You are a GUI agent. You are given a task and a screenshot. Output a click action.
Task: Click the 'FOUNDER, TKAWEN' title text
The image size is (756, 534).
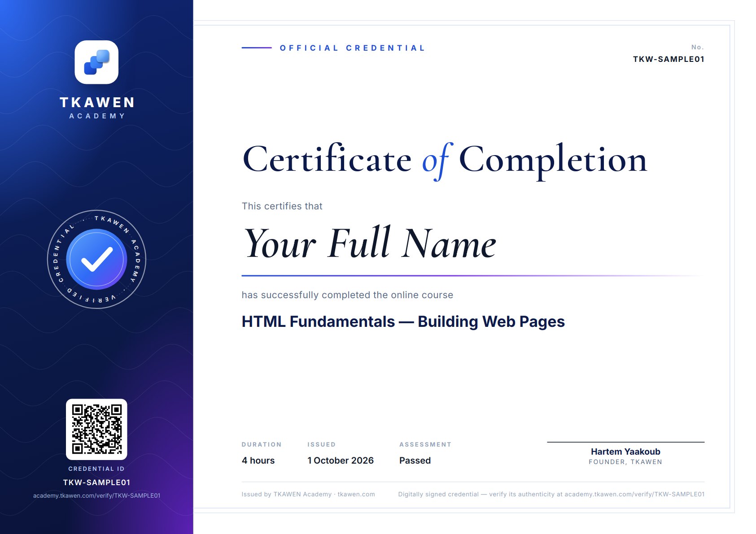(x=625, y=462)
